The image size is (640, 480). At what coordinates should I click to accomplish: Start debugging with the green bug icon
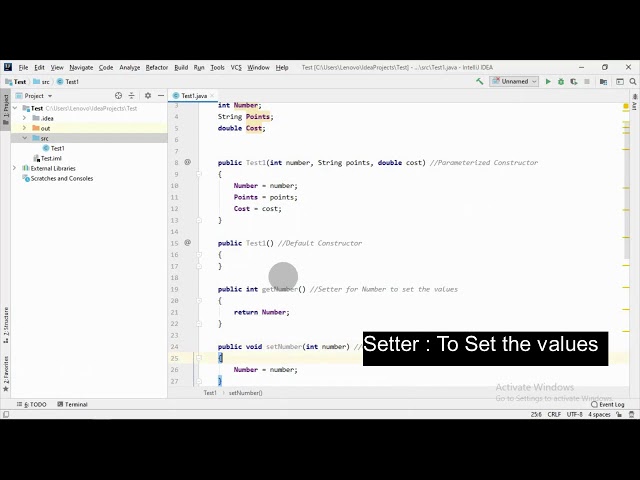(x=561, y=82)
